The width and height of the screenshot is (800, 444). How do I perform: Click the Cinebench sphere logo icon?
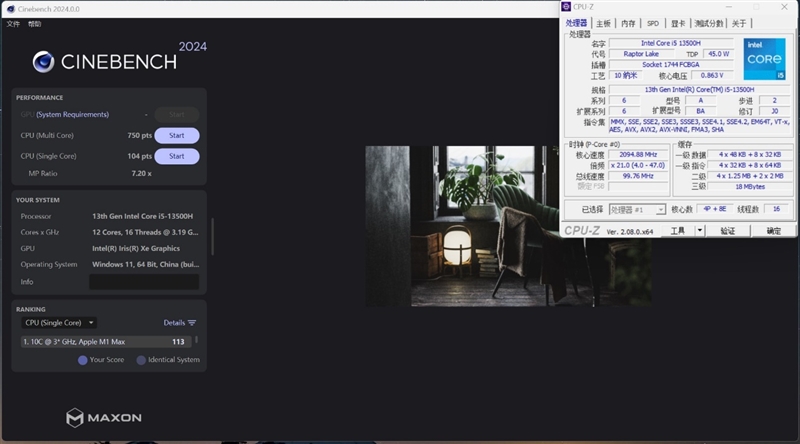[x=43, y=62]
